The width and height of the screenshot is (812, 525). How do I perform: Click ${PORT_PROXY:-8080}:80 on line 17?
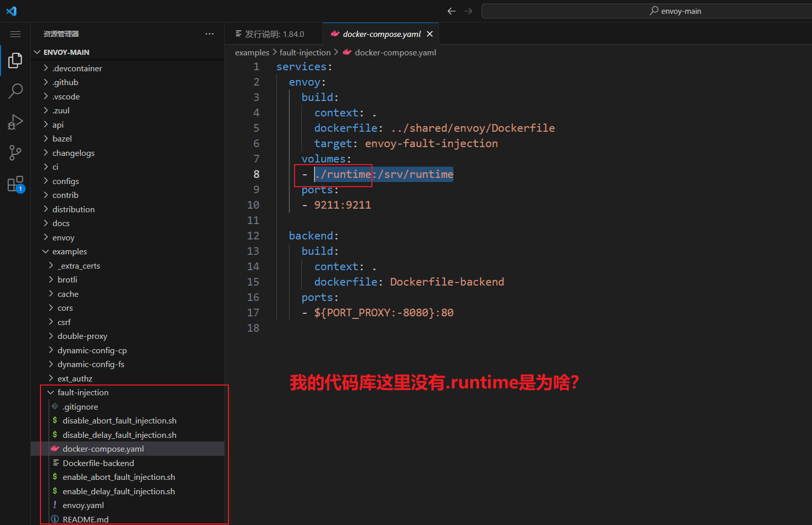click(384, 313)
